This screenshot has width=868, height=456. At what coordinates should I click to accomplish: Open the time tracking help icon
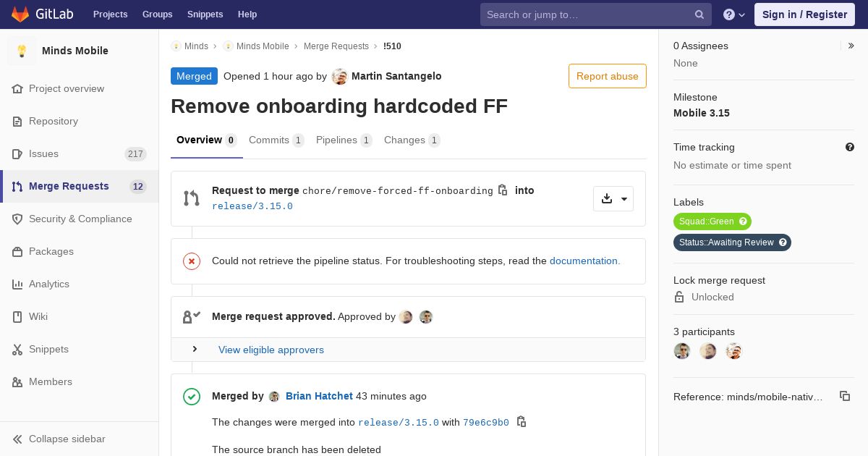coord(850,147)
